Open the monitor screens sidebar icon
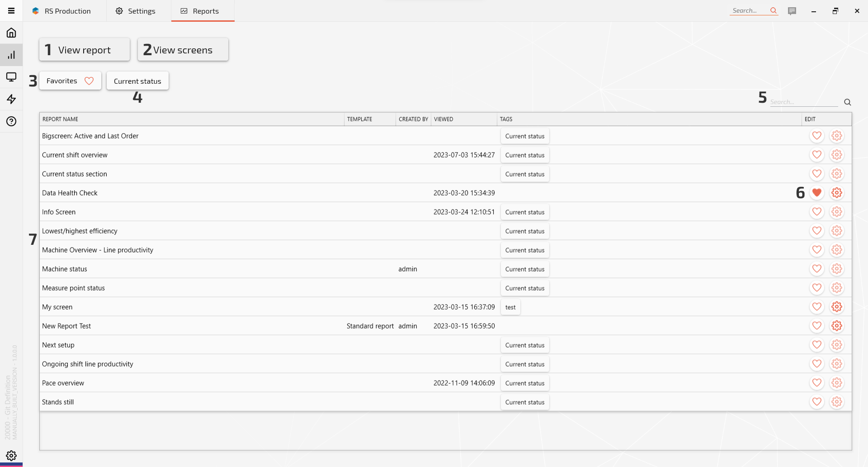Screen dimensions: 868x467 pos(11,77)
